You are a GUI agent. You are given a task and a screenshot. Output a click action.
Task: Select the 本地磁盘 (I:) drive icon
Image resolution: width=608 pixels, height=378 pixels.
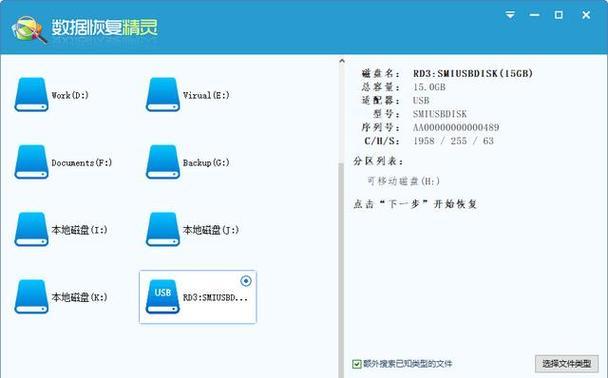click(x=31, y=230)
